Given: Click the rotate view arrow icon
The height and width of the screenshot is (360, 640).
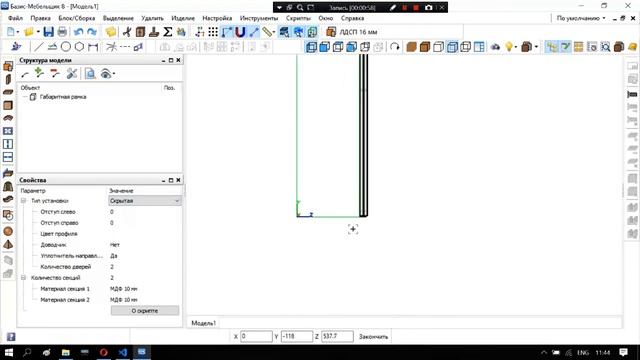Looking at the screenshot, I should pos(394,47).
